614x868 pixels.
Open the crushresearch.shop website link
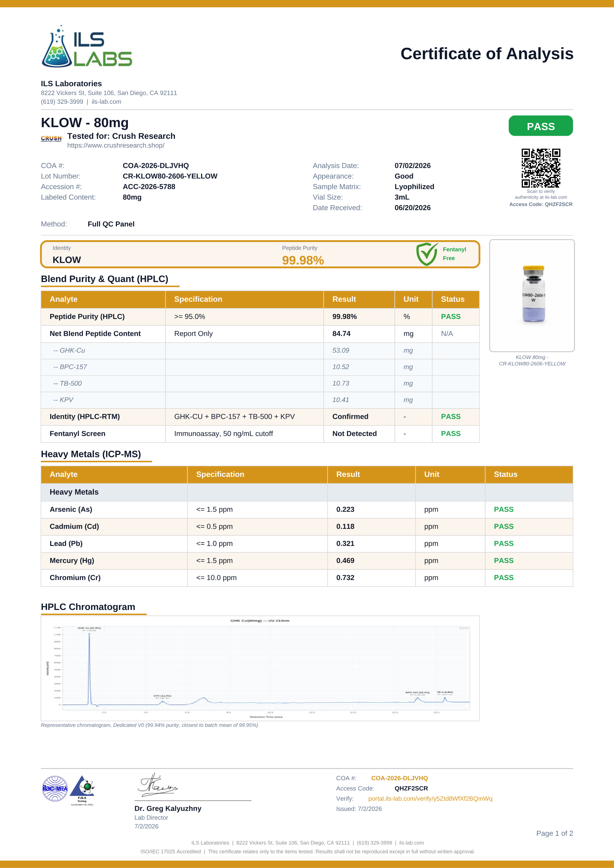point(116,146)
